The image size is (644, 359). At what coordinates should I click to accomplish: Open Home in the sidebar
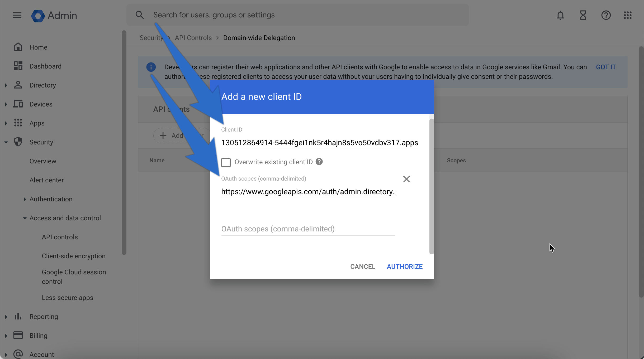(x=38, y=47)
